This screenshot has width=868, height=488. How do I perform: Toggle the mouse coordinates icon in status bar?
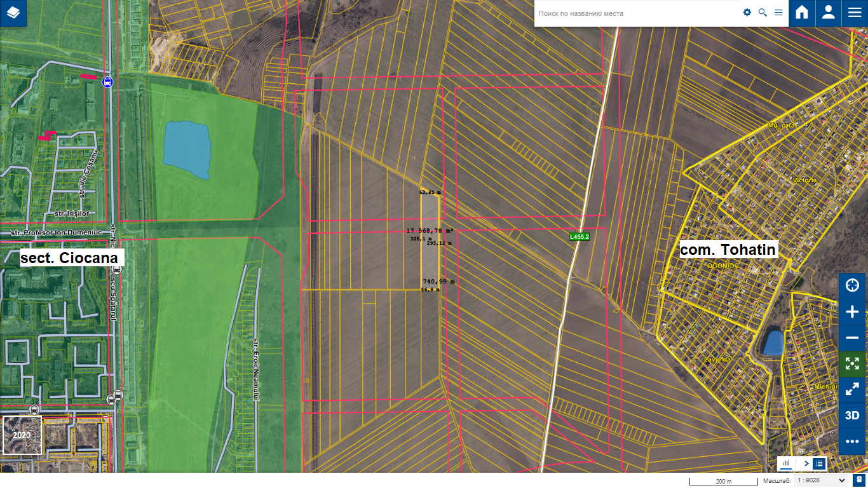click(x=858, y=481)
